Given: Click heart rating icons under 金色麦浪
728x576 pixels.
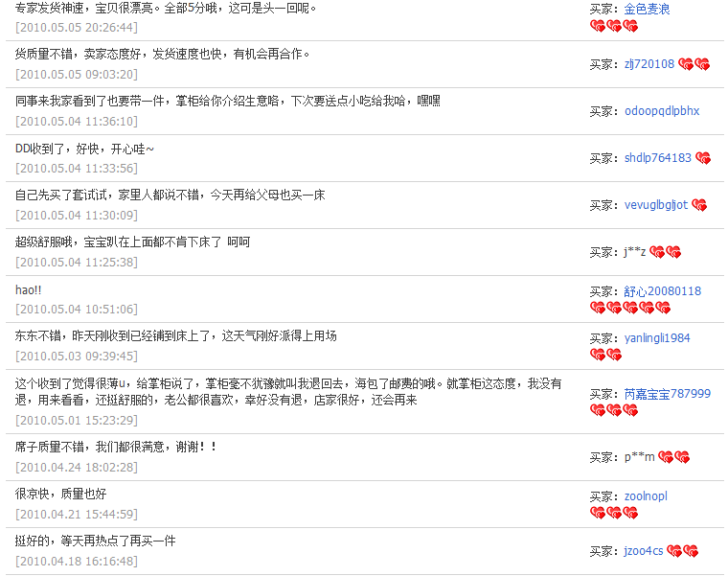Looking at the screenshot, I should click(x=614, y=26).
